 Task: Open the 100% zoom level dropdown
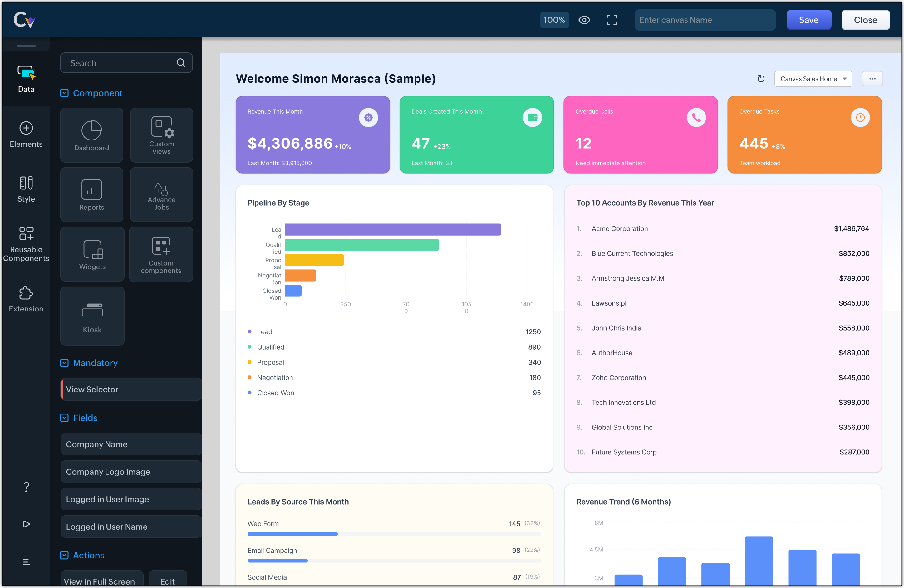tap(554, 20)
